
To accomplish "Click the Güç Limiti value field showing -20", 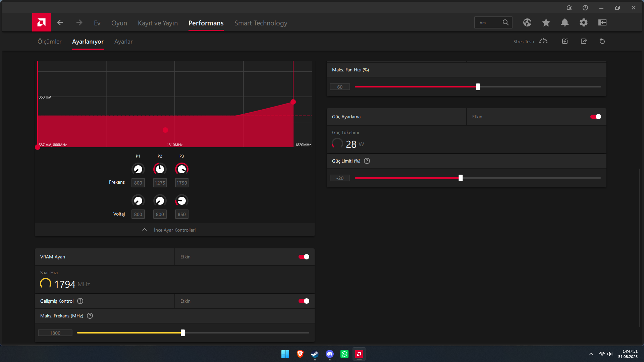I will [x=340, y=178].
